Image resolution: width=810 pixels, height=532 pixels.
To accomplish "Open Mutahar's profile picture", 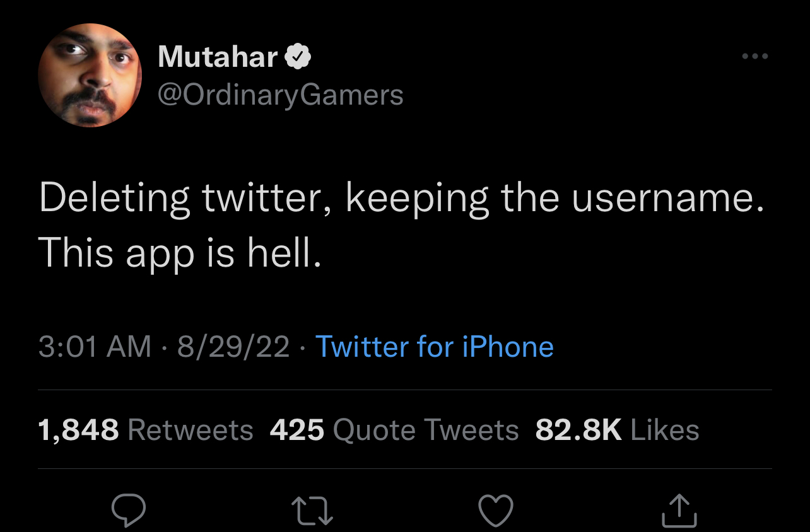I will (x=90, y=76).
